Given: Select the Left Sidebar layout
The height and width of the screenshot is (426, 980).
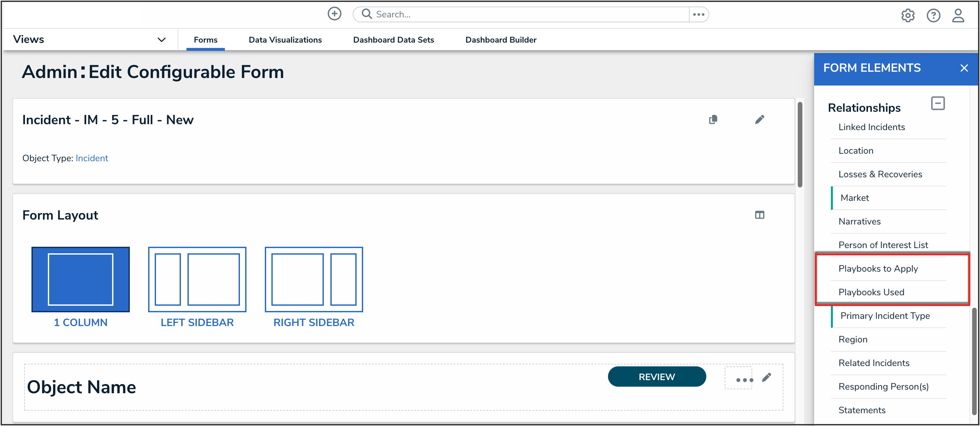Looking at the screenshot, I should click(x=197, y=280).
